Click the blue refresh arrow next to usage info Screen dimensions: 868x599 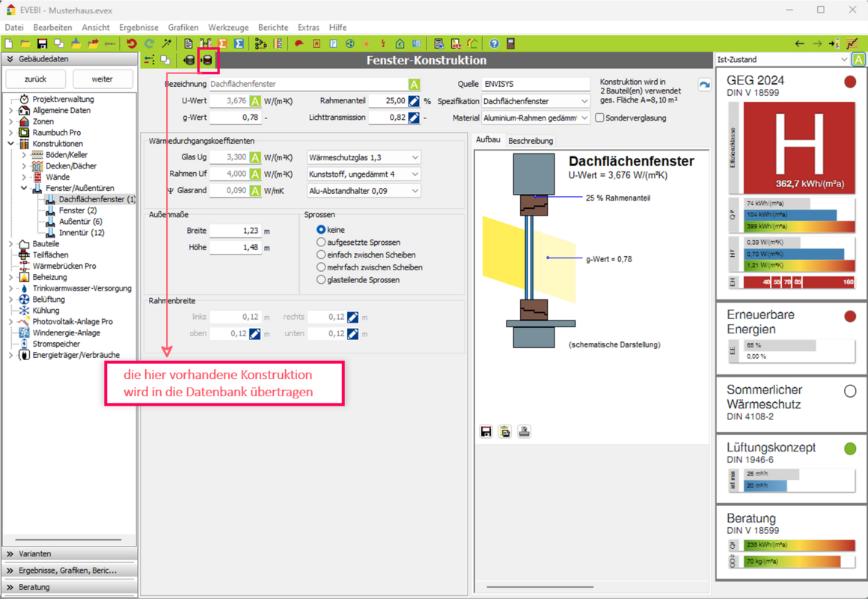click(x=704, y=85)
